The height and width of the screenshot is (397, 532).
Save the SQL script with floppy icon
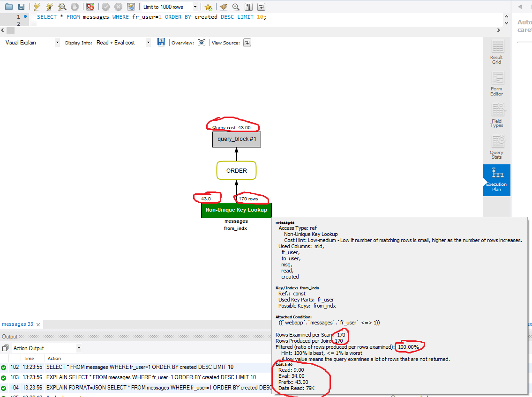point(21,7)
